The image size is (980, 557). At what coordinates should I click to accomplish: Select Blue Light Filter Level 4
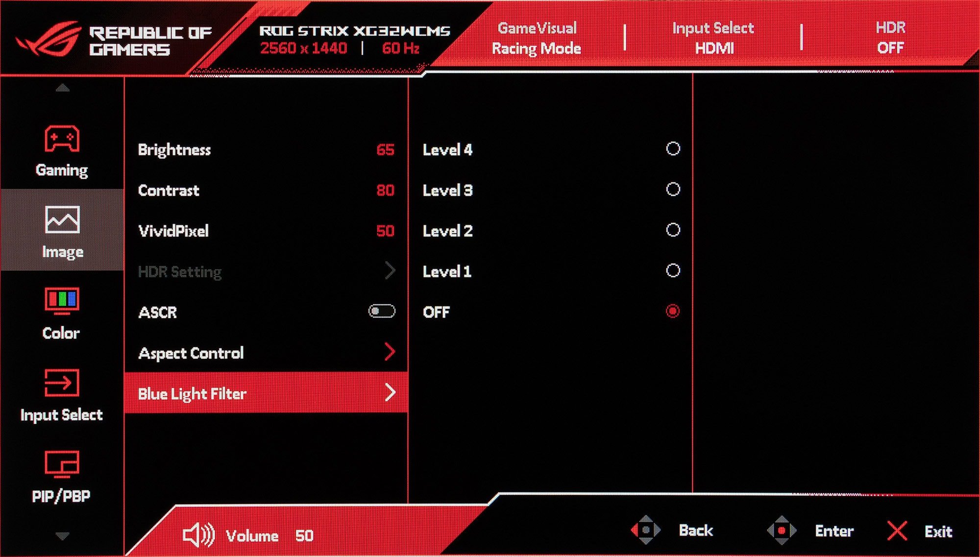[673, 149]
